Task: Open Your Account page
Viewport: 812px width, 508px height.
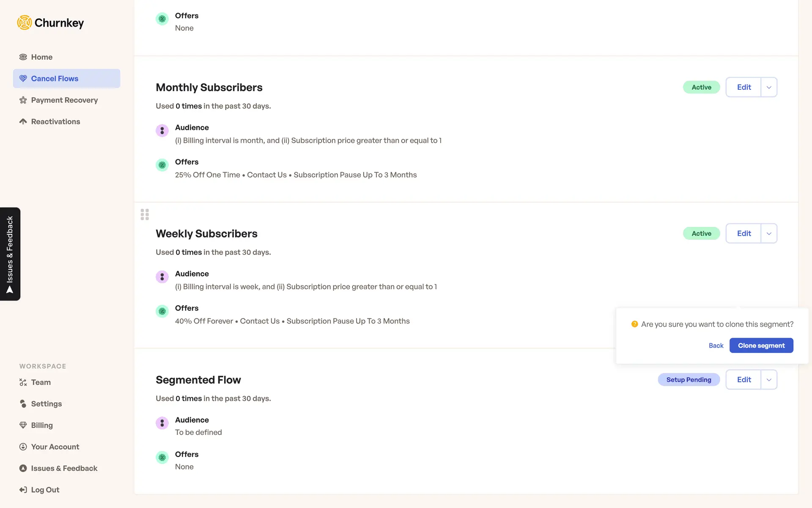Action: pos(55,447)
